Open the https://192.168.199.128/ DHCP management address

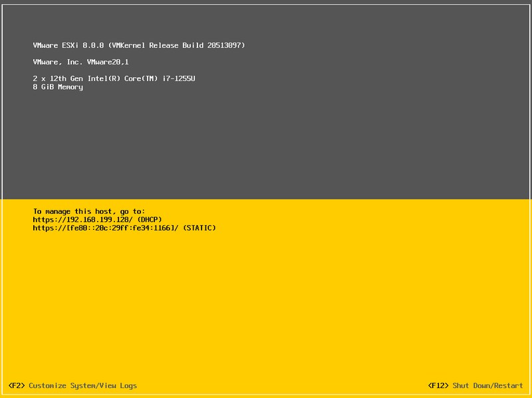(97, 219)
